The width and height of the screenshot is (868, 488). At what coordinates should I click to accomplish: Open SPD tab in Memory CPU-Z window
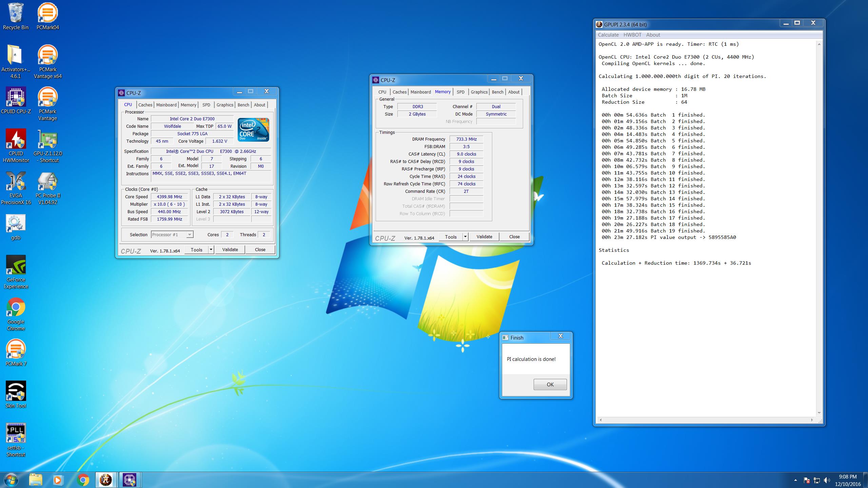coord(460,92)
